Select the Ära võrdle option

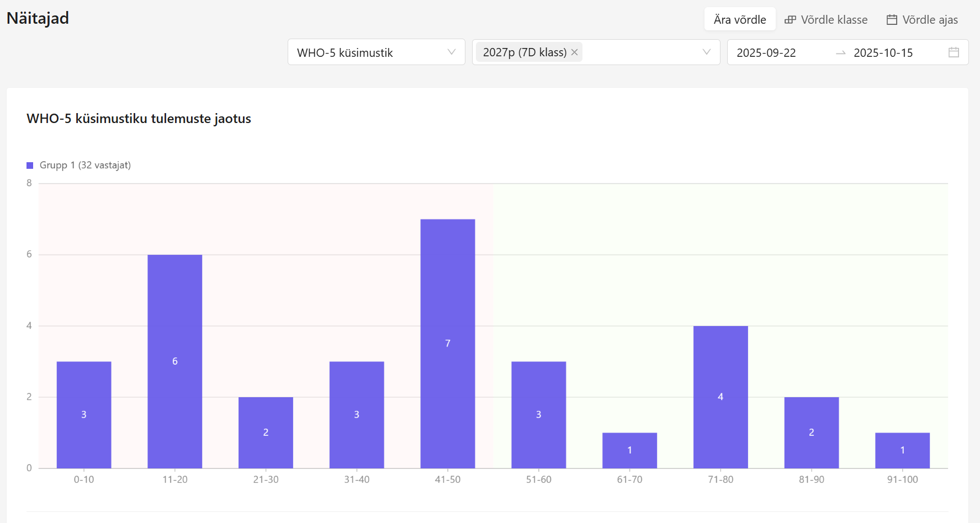pos(739,20)
